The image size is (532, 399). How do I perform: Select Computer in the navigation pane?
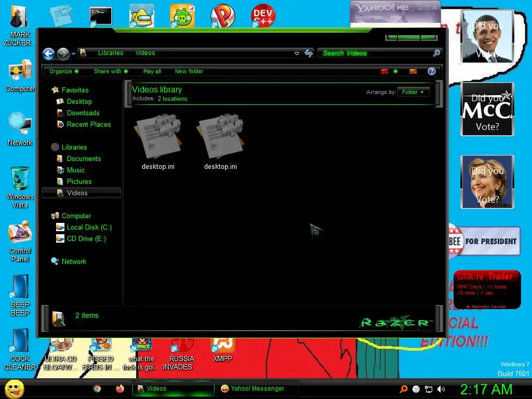click(x=76, y=216)
